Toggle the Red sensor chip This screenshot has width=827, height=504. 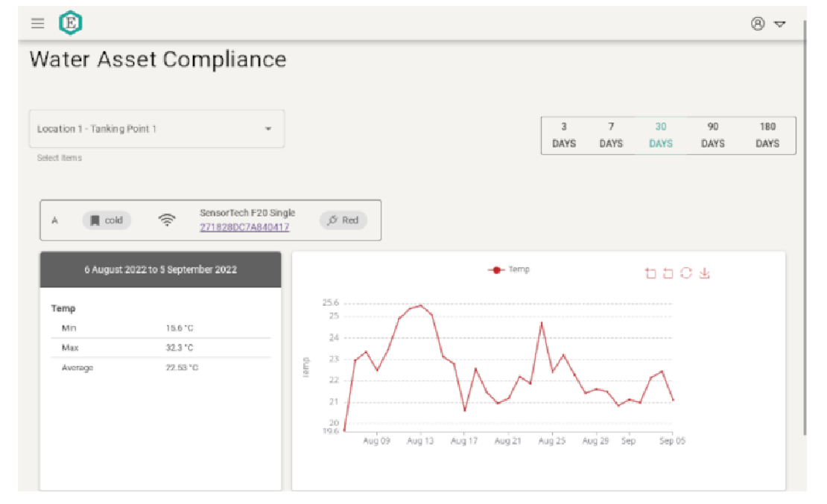coord(343,220)
